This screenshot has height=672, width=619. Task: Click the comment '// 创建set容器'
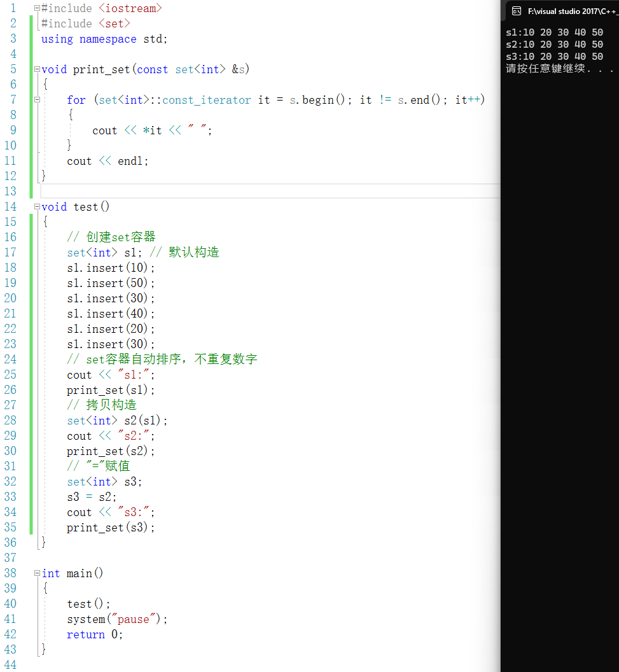[x=111, y=237]
